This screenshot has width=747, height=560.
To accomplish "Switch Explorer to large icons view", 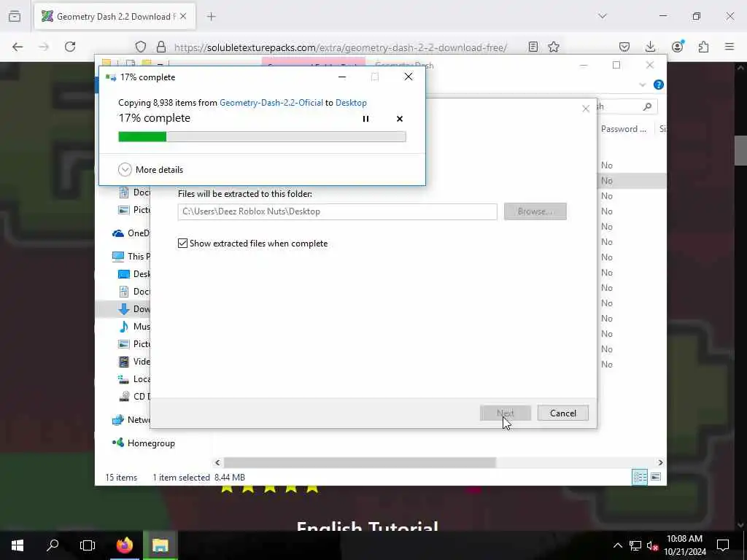I will pos(656,477).
